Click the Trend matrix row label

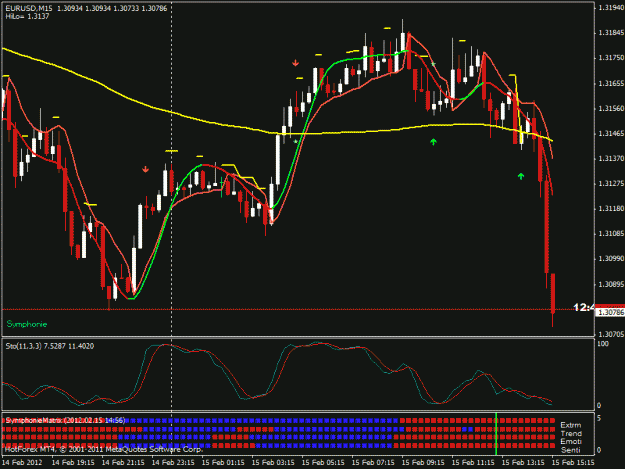click(571, 433)
